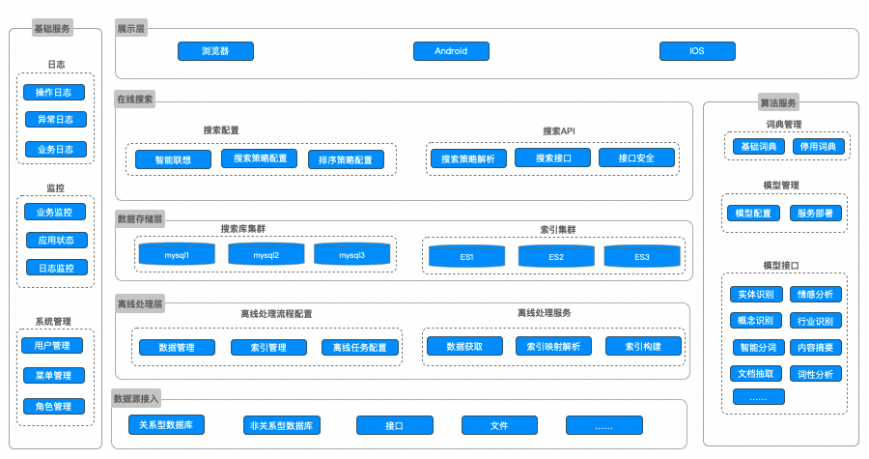The image size is (869, 459).
Task: Select the 排序策略配置 box
Action: [346, 160]
